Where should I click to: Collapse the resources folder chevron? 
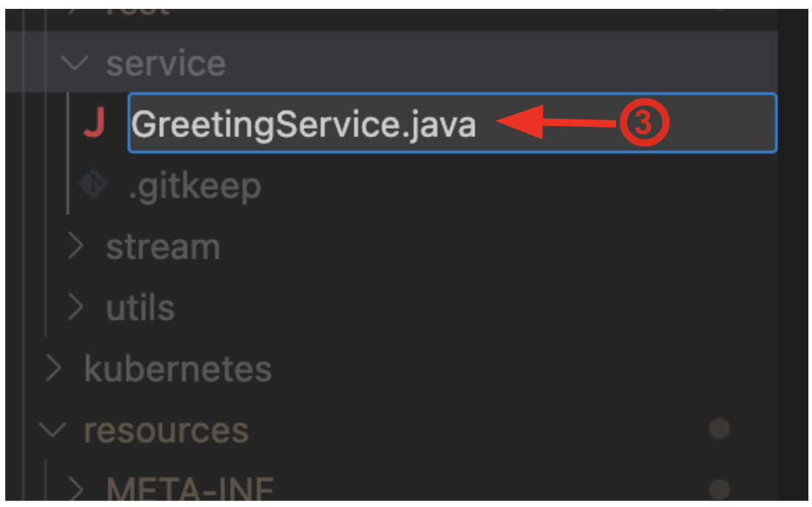[53, 430]
